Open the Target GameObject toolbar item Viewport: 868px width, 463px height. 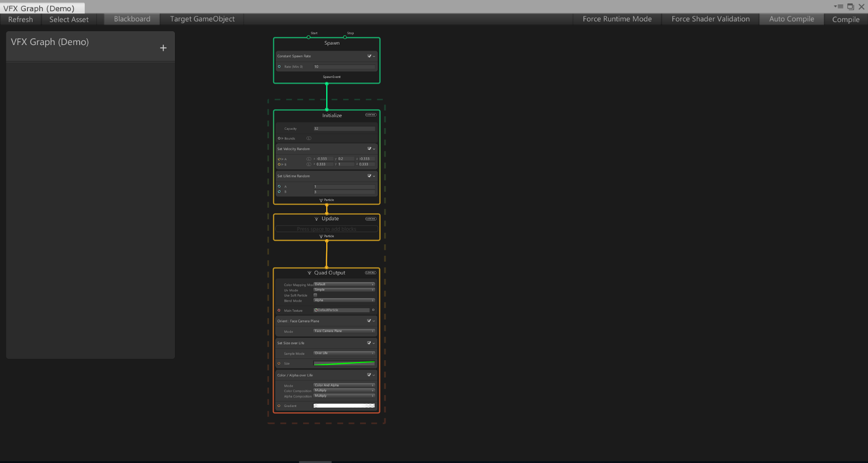click(202, 19)
